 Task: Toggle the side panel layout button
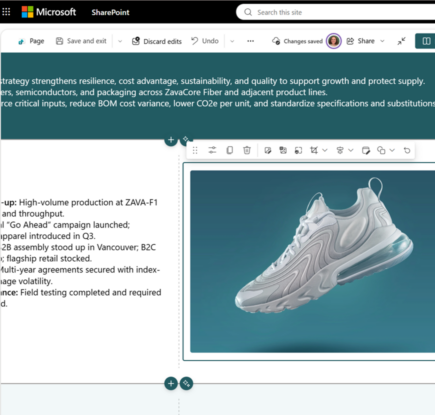click(426, 41)
